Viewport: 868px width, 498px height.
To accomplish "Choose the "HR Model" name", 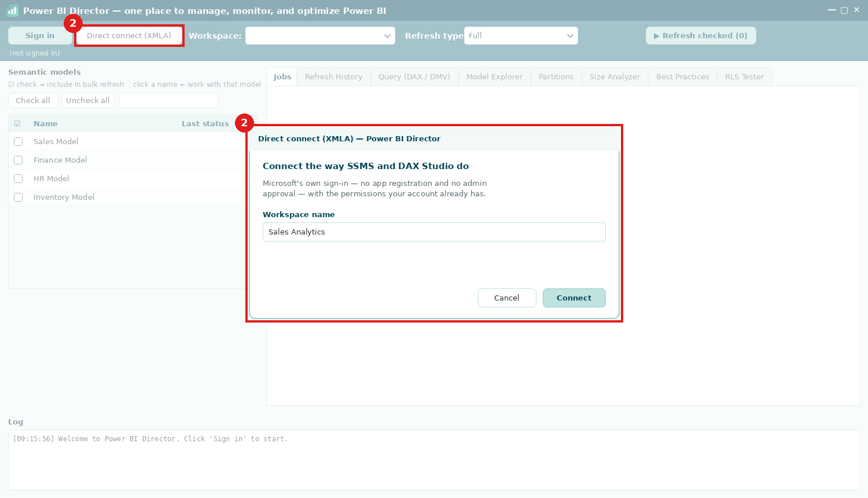I will coord(52,179).
